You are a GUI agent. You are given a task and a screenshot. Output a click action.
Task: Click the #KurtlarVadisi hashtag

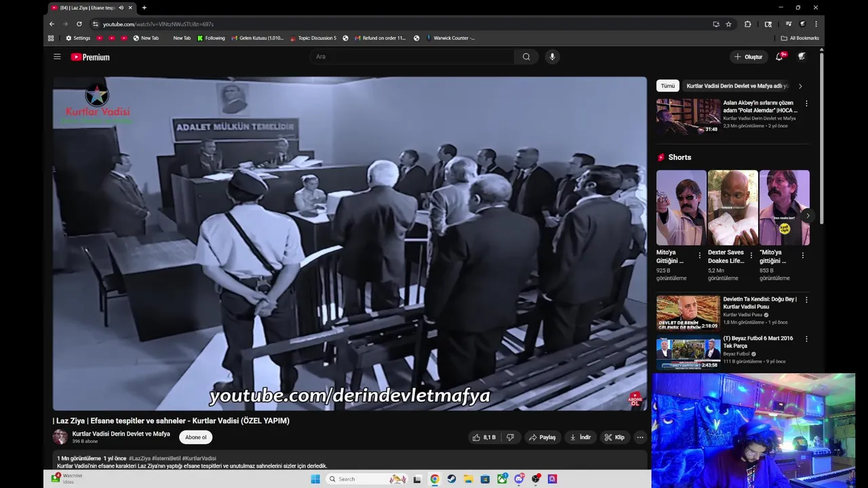pos(199,458)
